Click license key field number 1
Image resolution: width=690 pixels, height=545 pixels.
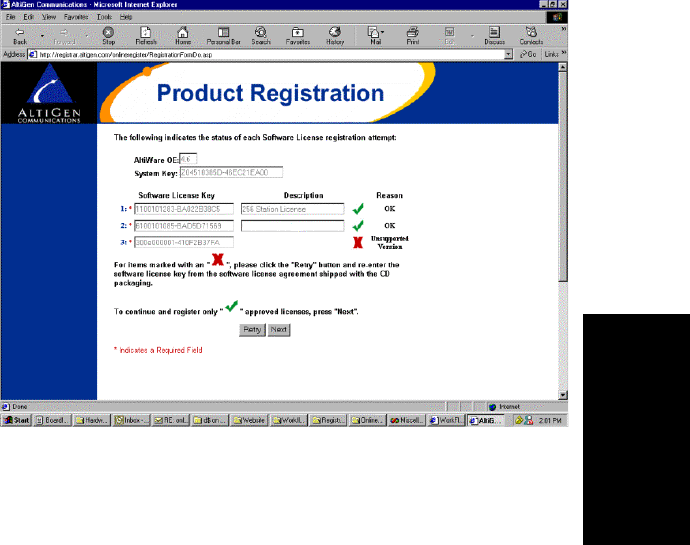pos(184,209)
